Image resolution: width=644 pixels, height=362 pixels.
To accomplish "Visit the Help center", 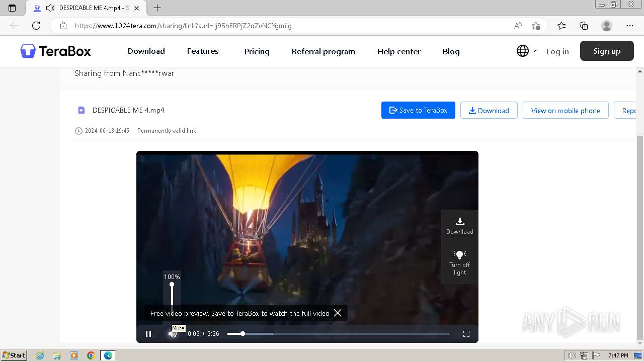I will click(x=399, y=51).
